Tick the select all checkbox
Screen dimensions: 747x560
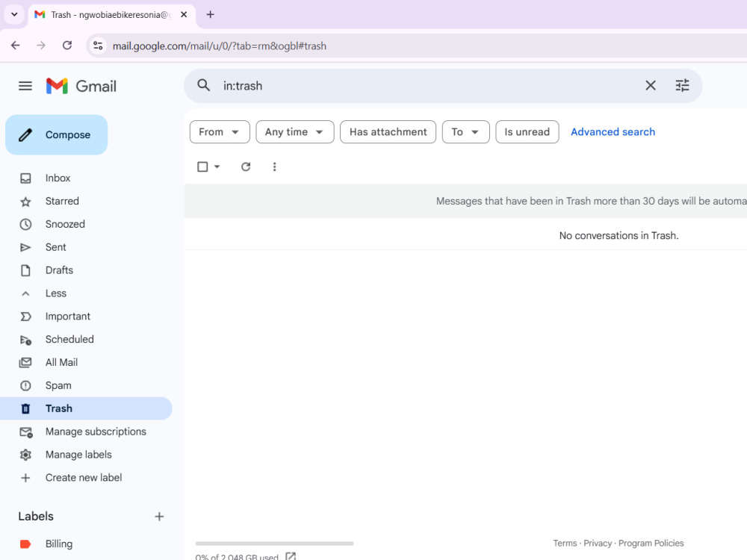(x=202, y=167)
